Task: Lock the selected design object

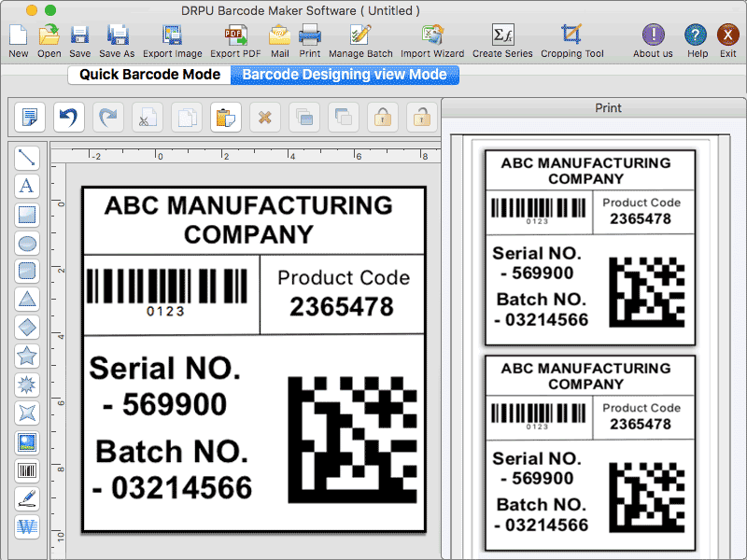Action: (383, 117)
